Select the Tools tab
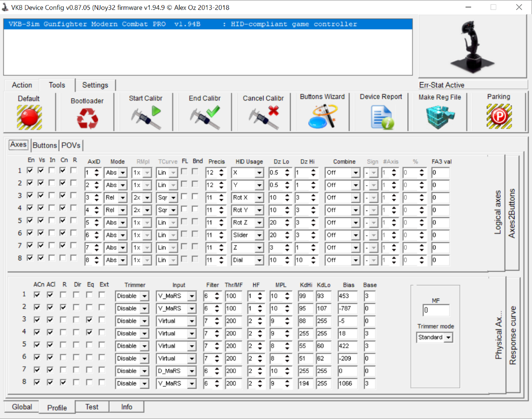 tap(57, 85)
